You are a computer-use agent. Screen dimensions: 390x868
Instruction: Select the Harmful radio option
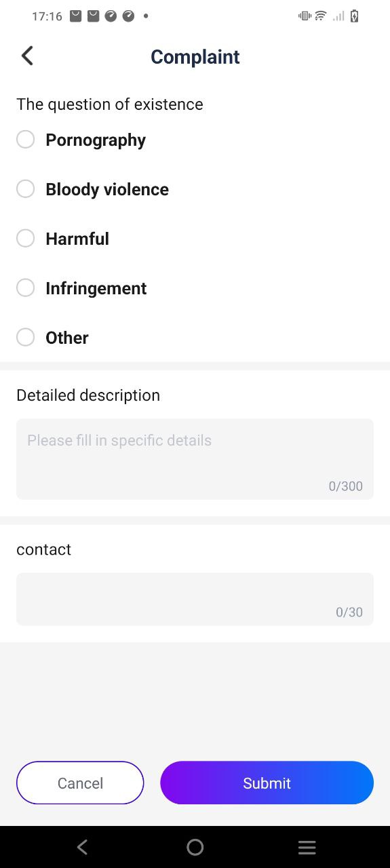25,239
